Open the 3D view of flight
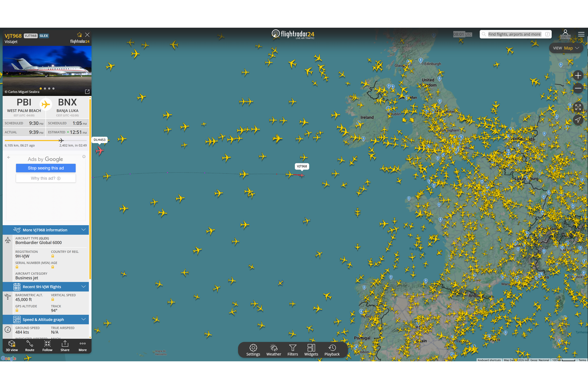This screenshot has width=588, height=392. [12, 346]
